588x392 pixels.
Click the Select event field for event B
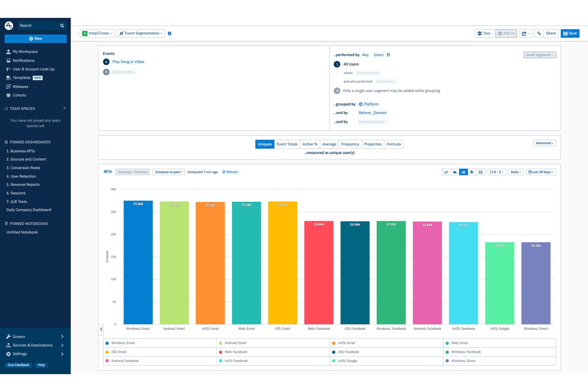click(124, 72)
